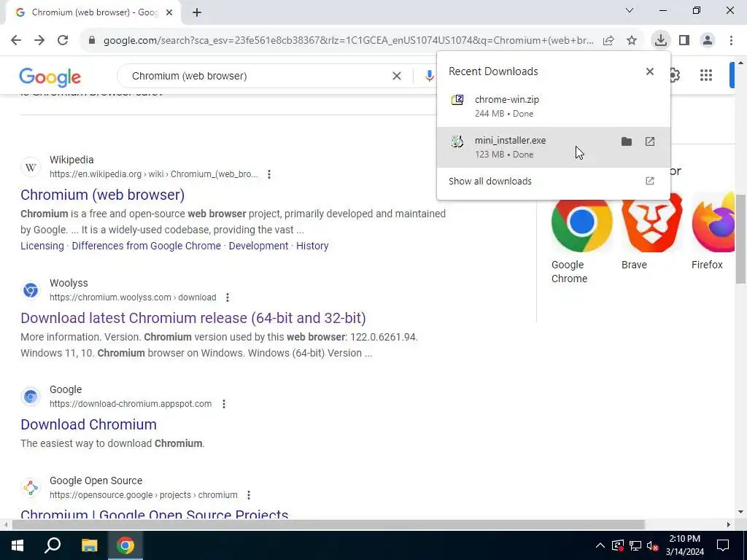This screenshot has height=560, width=747.
Task: Open Differences from Google Chrome sitelink
Action: [146, 246]
